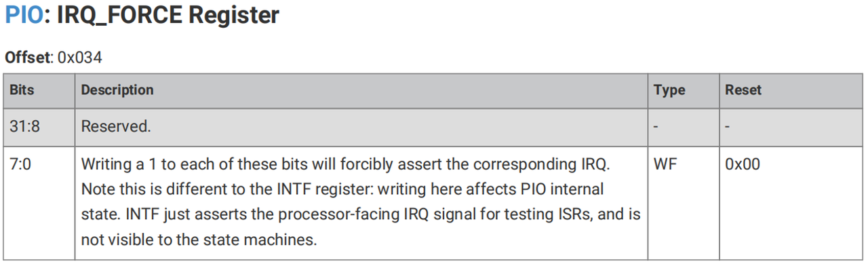Click the dash in Reserved row Type column
Screen dimensions: 868x264
(656, 127)
